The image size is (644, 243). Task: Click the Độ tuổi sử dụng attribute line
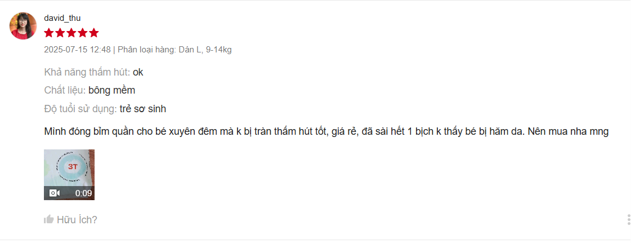(x=105, y=109)
